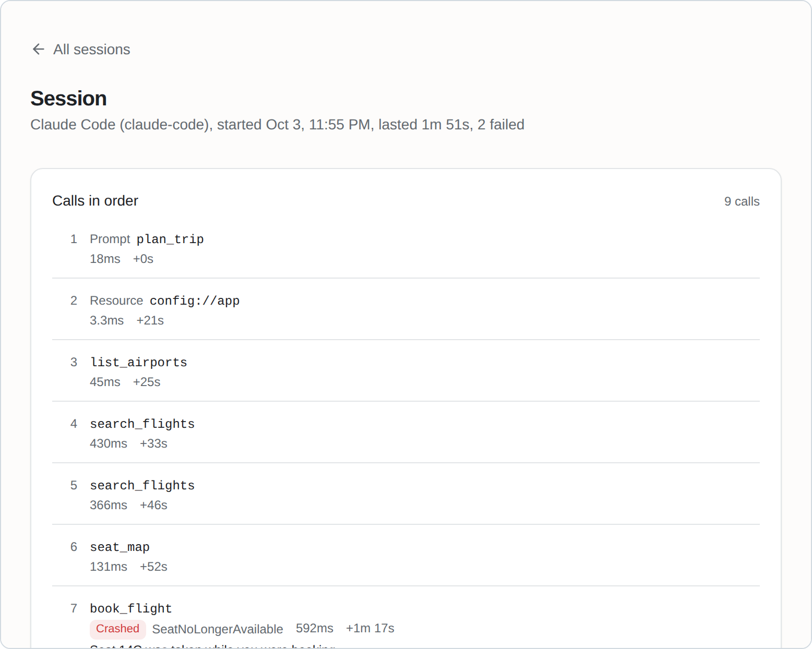The image size is (812, 649).
Task: Open the list_airports call row
Action: pyautogui.click(x=405, y=371)
